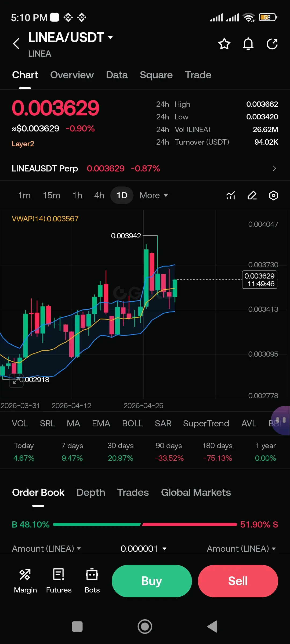Image resolution: width=290 pixels, height=644 pixels.
Task: Switch to the Chart tab
Action: click(25, 75)
